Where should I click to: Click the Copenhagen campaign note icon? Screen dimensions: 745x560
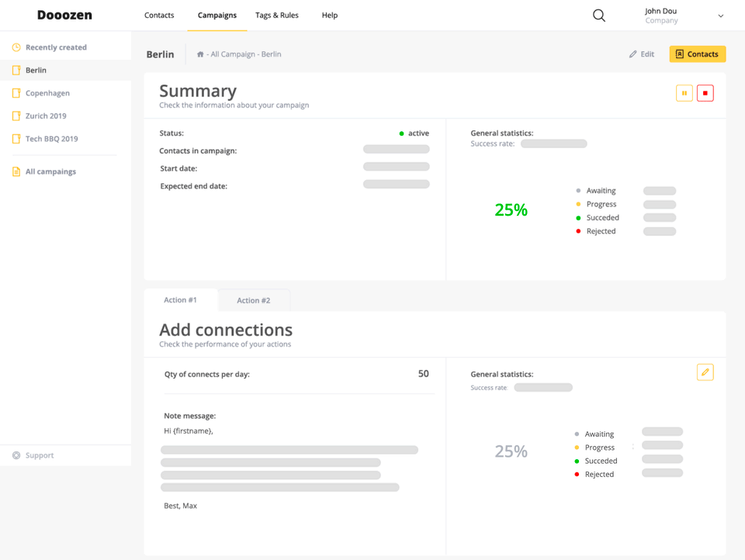tap(16, 93)
